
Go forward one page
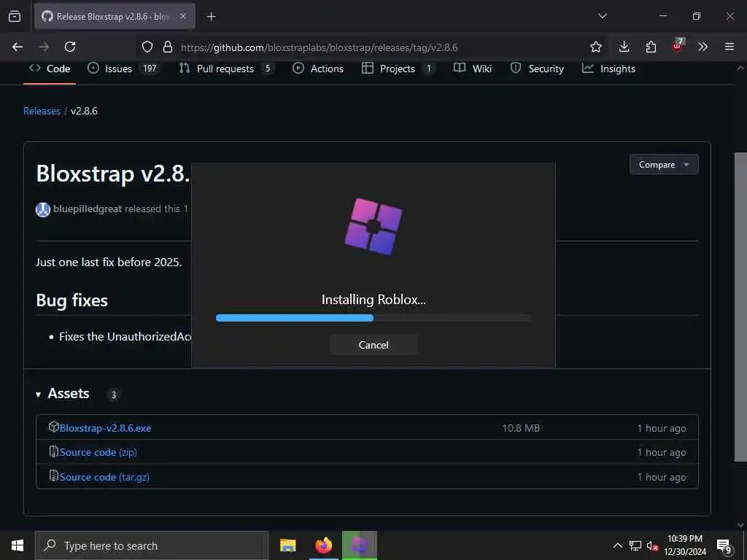click(x=44, y=47)
